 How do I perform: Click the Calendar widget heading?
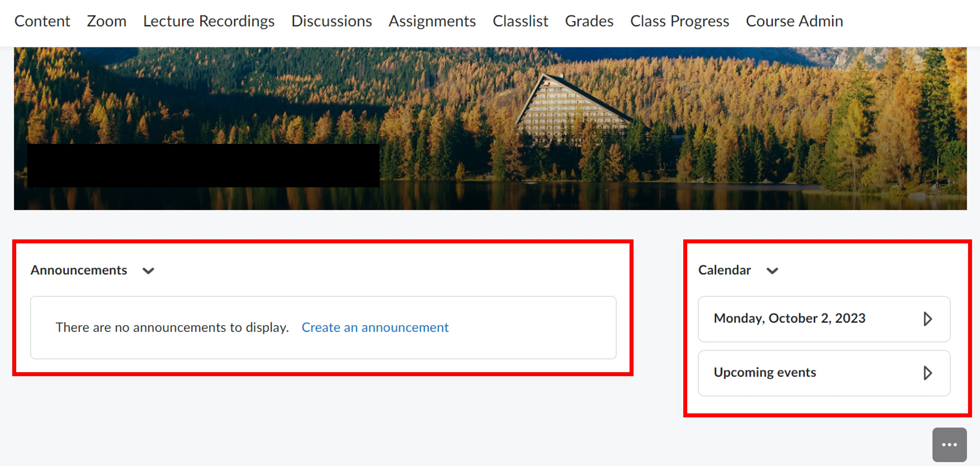(x=724, y=270)
